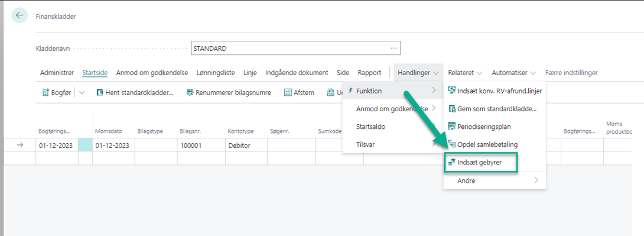The width and height of the screenshot is (644, 236).
Task: Click the Bilagstype column header
Action: click(150, 131)
